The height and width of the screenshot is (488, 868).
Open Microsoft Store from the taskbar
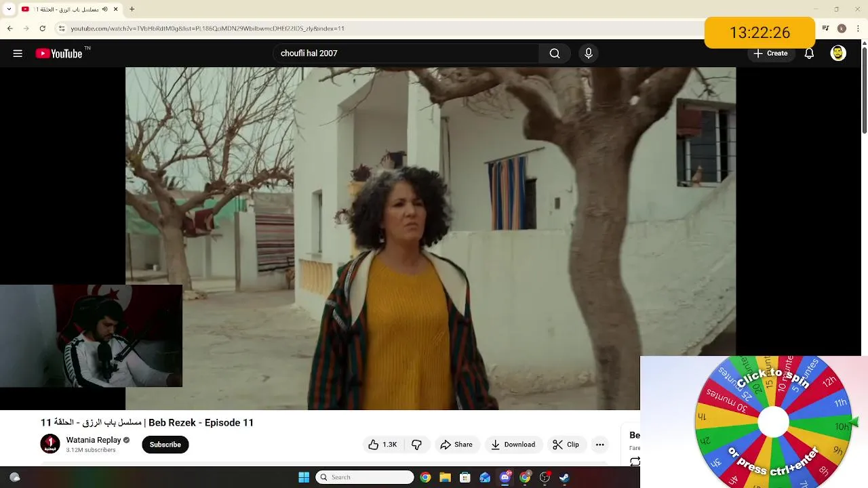click(465, 477)
